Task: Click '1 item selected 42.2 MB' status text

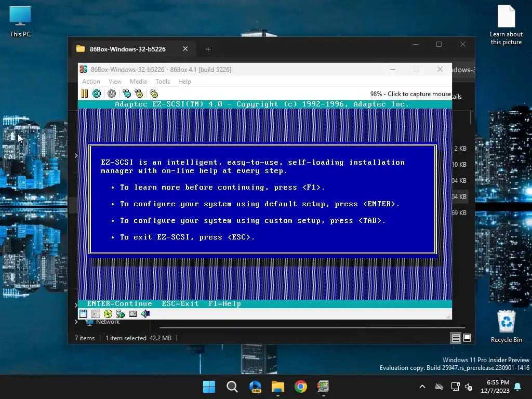Action: pos(138,338)
